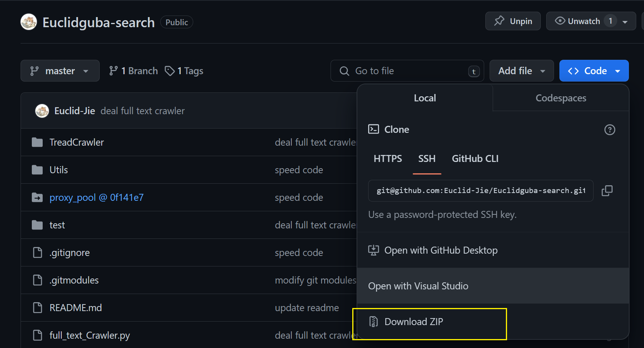
Task: Click the submodule icon for proxy_pool
Action: pyautogui.click(x=37, y=197)
